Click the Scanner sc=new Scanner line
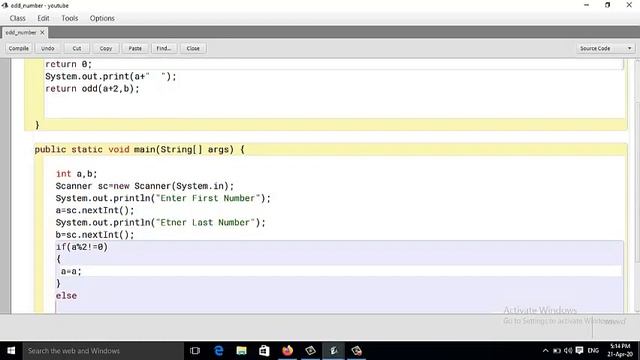Viewport: 640px width, 360px height. click(x=145, y=186)
